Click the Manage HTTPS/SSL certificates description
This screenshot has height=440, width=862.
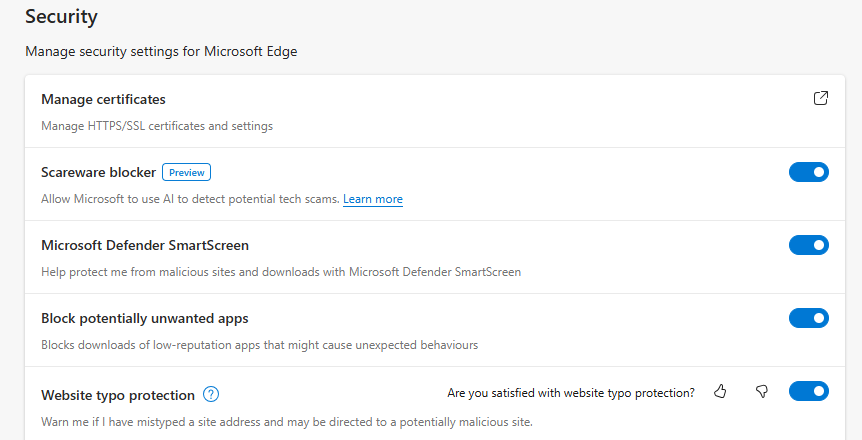(x=157, y=126)
